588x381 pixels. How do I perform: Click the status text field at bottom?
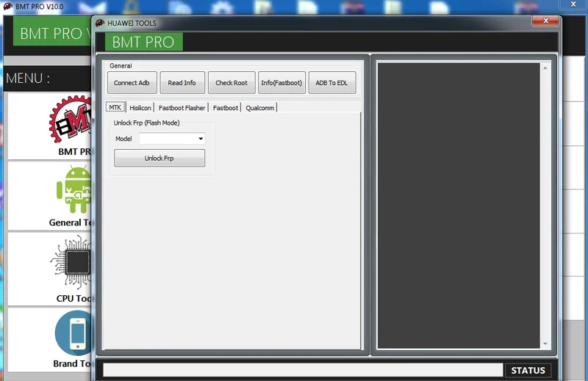click(303, 370)
